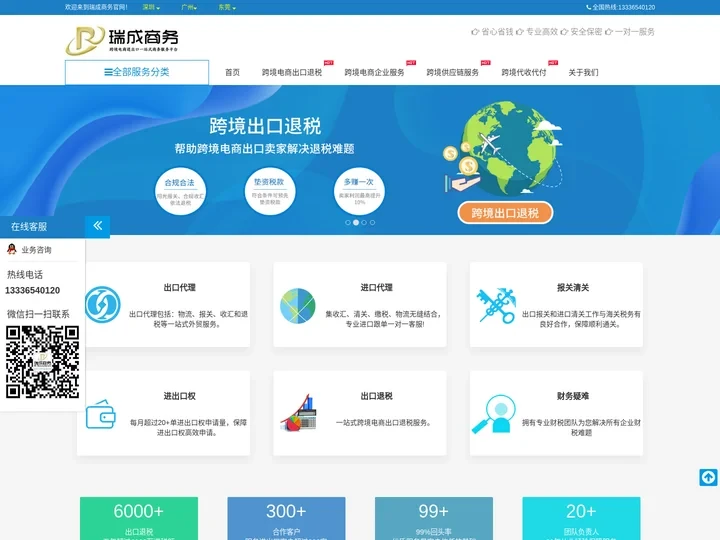Open 关于我们 nav item
Screen dimensions: 720x540
pos(583,73)
